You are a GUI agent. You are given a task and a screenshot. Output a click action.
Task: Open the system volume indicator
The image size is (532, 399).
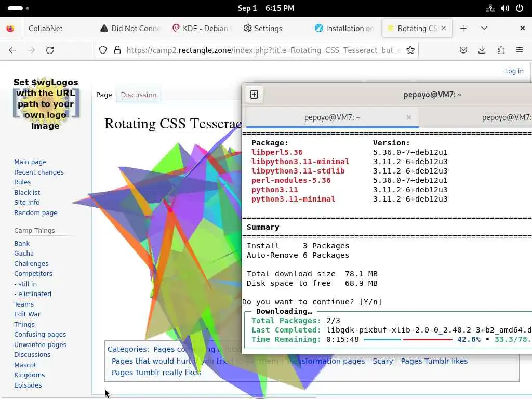(x=505, y=8)
